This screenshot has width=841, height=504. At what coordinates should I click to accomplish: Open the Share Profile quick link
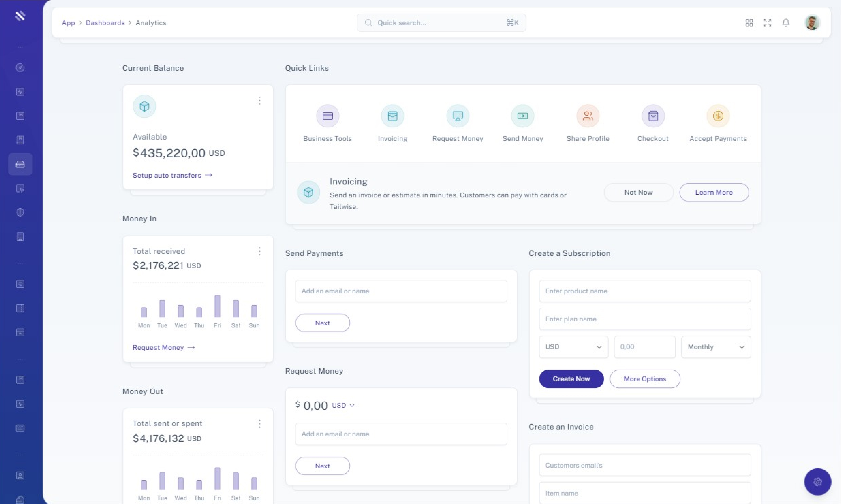(x=588, y=116)
